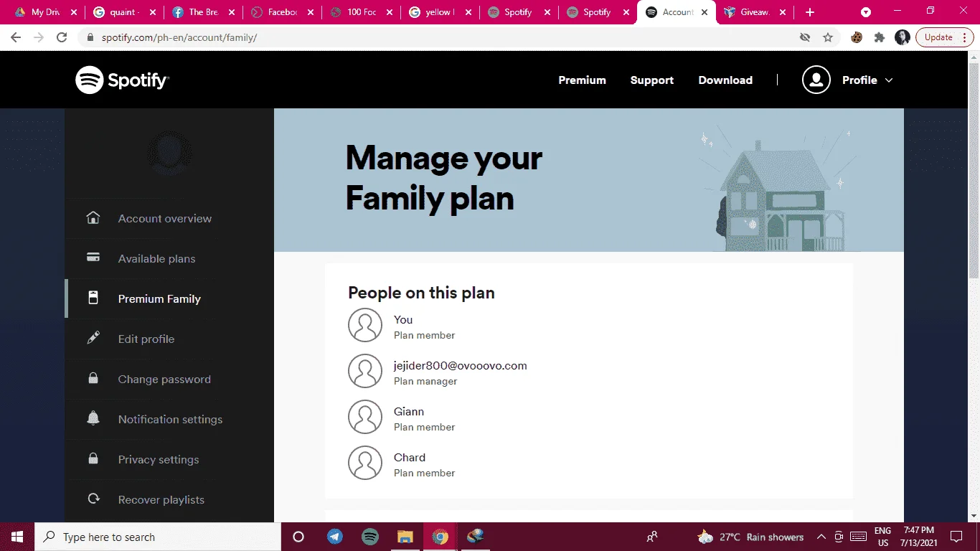Close the 100 Foc browser tab
This screenshot has width=980, height=551.
[389, 12]
